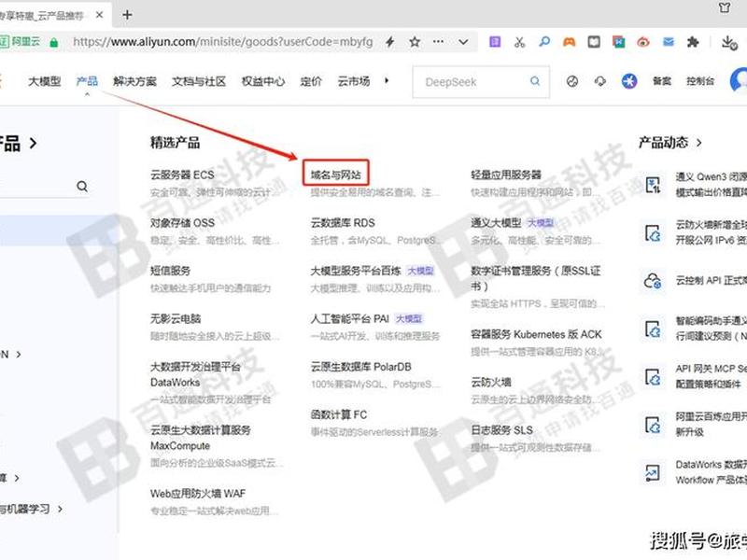Image resolution: width=747 pixels, height=560 pixels.
Task: Click the magnifier icon in left sidebar search
Action: pos(82,186)
